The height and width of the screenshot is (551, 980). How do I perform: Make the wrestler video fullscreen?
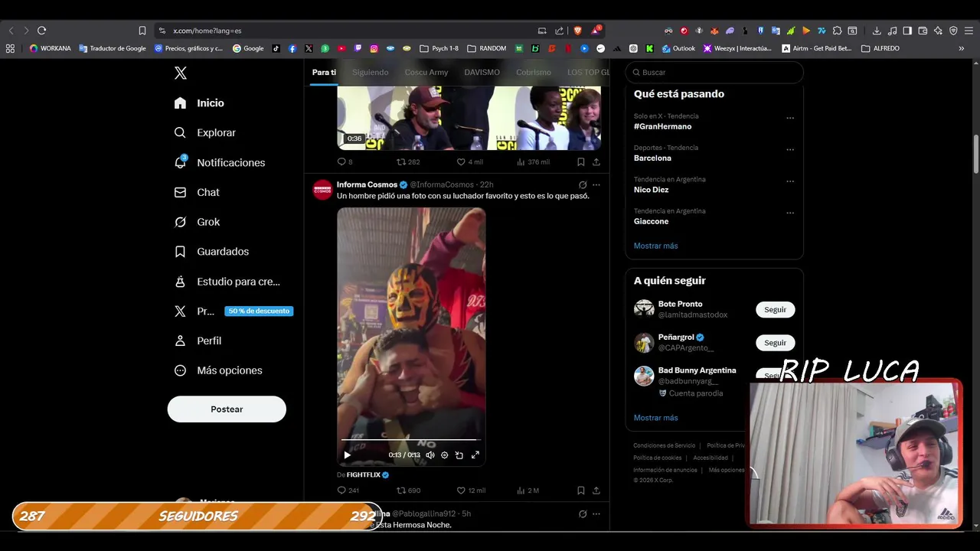point(475,455)
